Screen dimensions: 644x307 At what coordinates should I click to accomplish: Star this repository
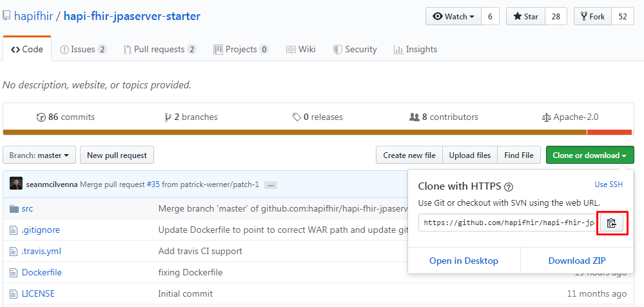[525, 17]
